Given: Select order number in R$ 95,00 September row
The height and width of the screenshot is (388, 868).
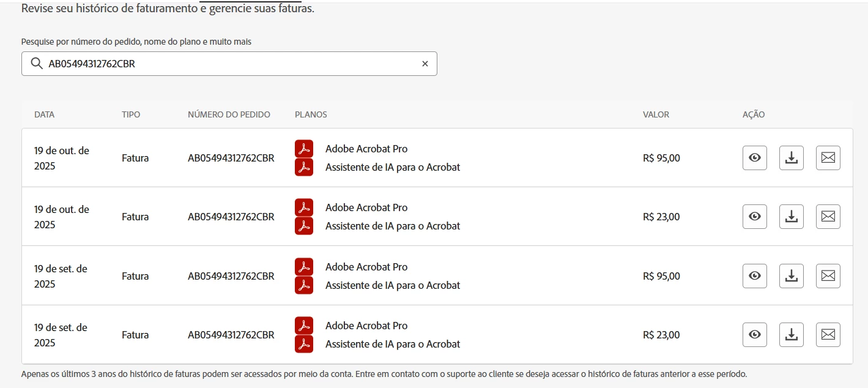Looking at the screenshot, I should 231,276.
